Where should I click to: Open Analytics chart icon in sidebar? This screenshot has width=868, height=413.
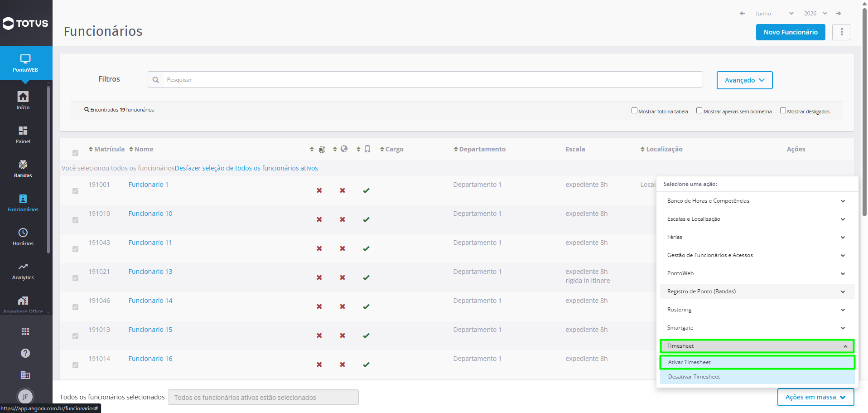click(23, 267)
